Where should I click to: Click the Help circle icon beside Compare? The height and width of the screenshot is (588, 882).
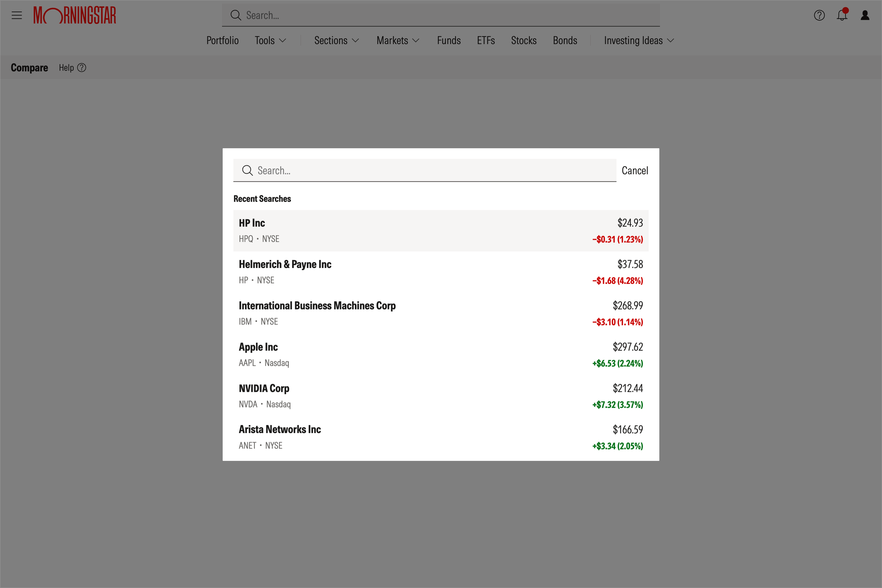(82, 68)
